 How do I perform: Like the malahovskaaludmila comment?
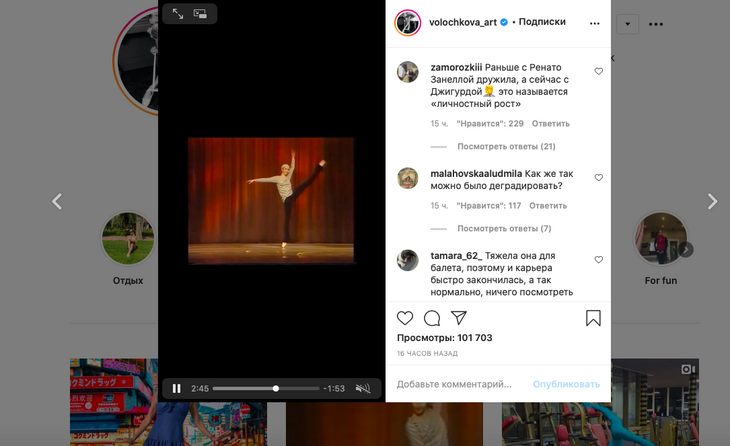coord(599,178)
